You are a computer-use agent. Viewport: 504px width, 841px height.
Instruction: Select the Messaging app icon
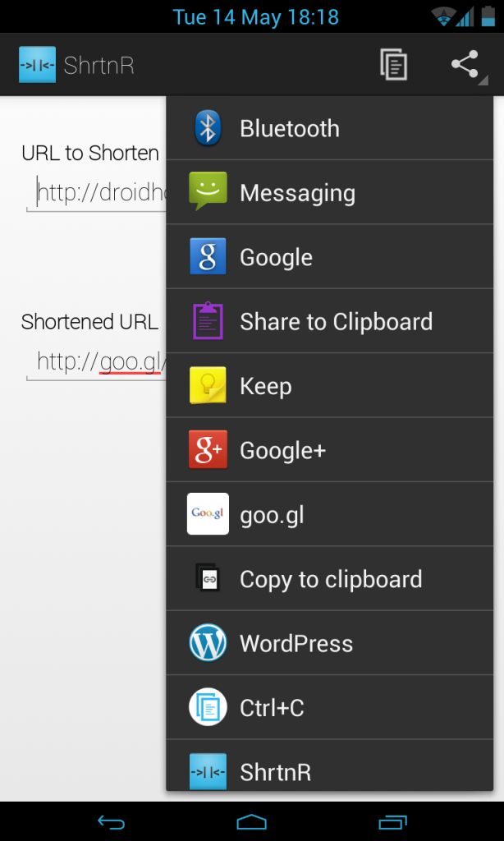pos(208,191)
